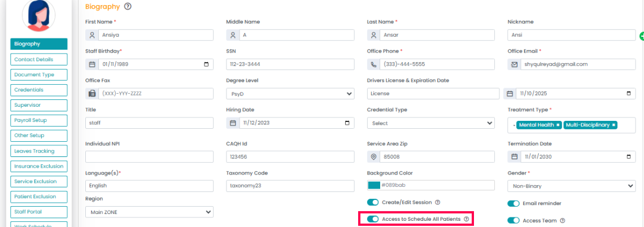Click the phone icon in Office Phone
Screen dimensions: 644x227
(x=373, y=64)
